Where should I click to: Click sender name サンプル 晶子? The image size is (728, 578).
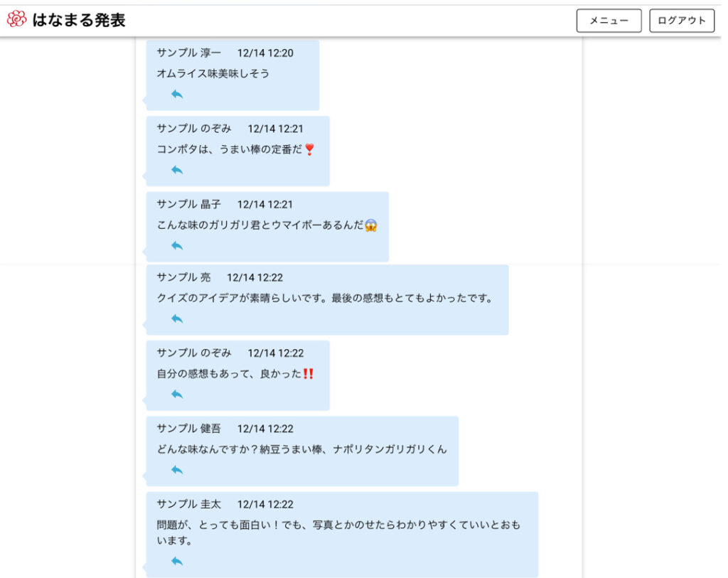[189, 204]
